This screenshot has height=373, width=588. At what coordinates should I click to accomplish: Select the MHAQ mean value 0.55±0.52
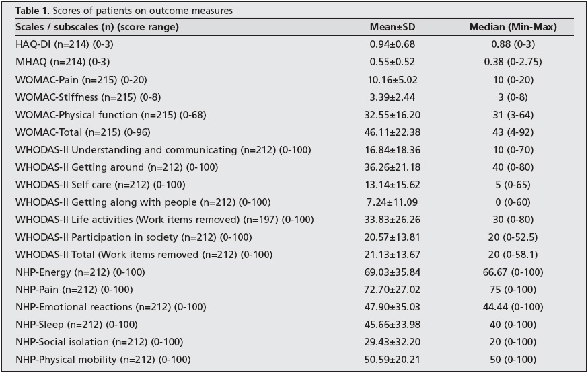(x=392, y=62)
